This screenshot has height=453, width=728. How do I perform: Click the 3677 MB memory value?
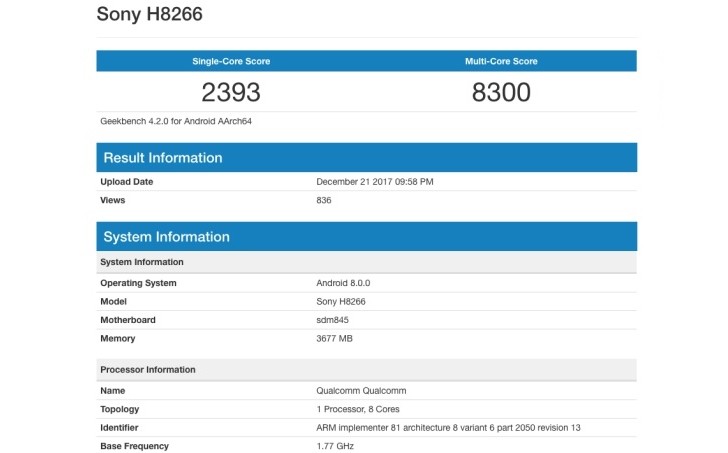pos(334,338)
